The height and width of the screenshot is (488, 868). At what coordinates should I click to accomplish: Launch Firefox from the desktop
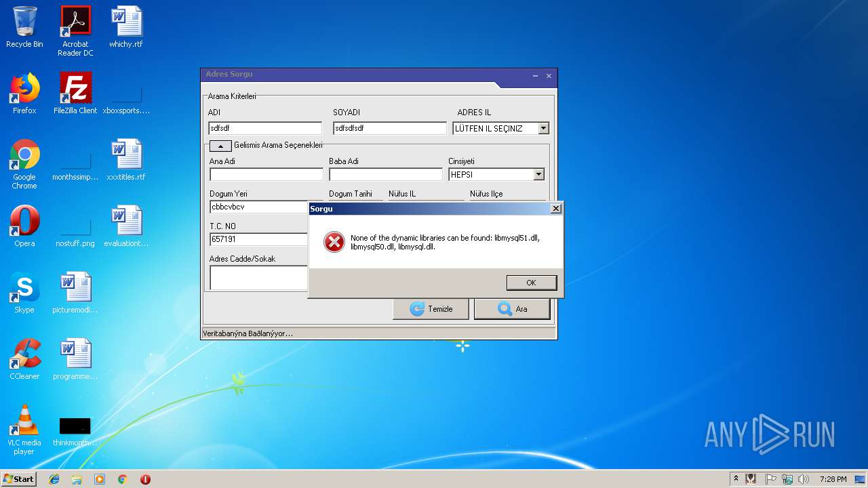point(24,94)
